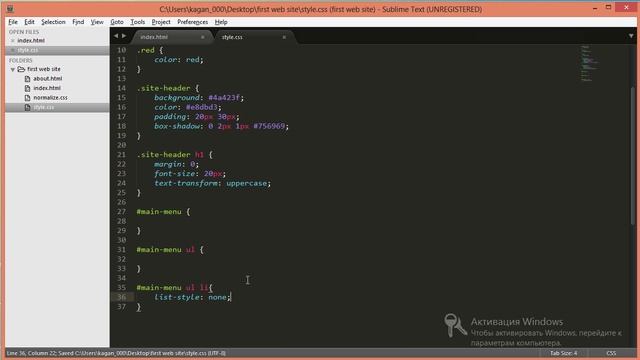Click the about.html file icon
Viewport: 640px width, 360px height.
pyautogui.click(x=27, y=78)
